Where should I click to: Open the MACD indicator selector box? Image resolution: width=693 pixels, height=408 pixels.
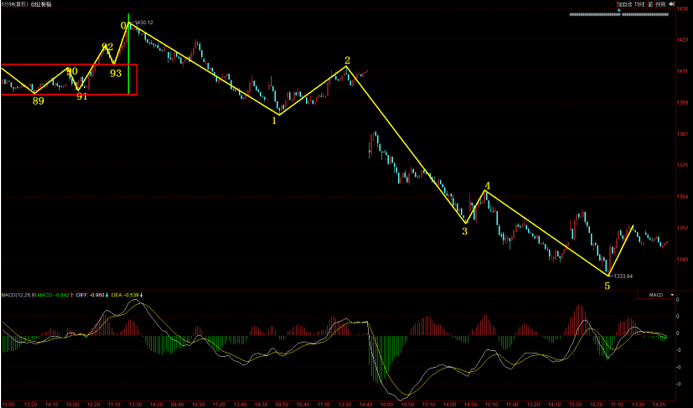point(656,295)
